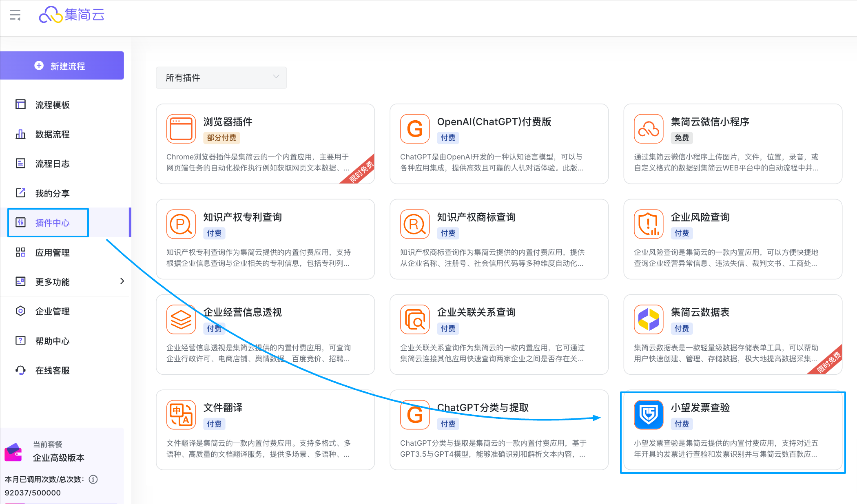Screen dimensions: 857x504
Task: Open the 文件翻译 card title
Action: 223,407
